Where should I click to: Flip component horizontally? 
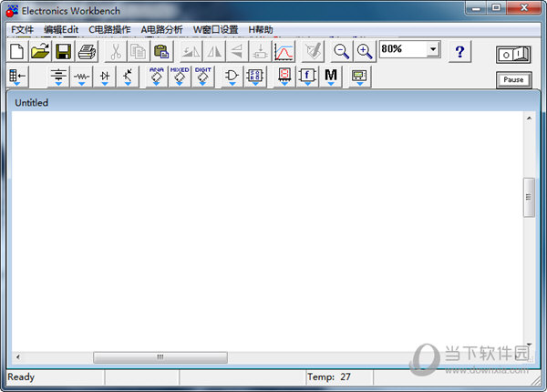(x=214, y=51)
